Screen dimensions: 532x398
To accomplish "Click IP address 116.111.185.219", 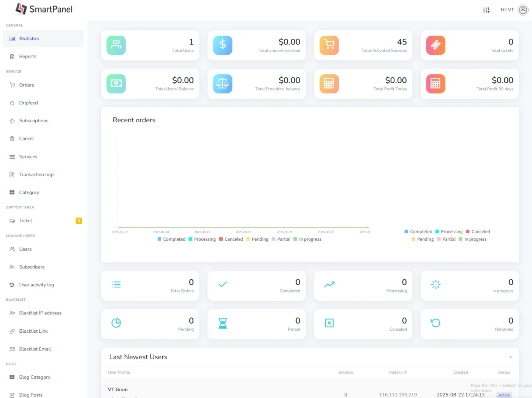I will (x=398, y=395).
